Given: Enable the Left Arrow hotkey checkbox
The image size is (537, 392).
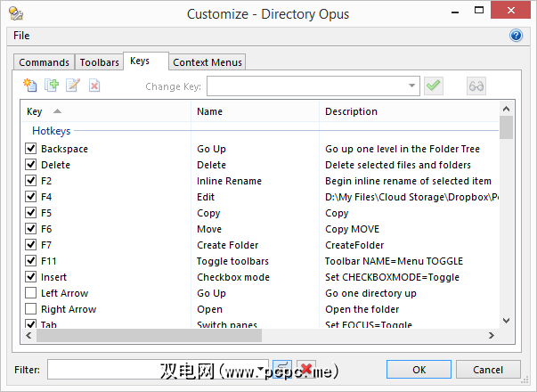Looking at the screenshot, I should (x=31, y=292).
